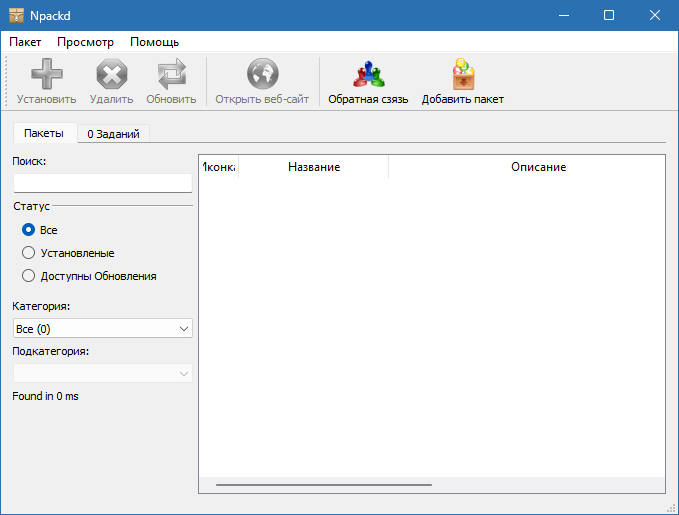Sort by the Название column header
Image resolution: width=679 pixels, height=515 pixels.
tap(314, 167)
